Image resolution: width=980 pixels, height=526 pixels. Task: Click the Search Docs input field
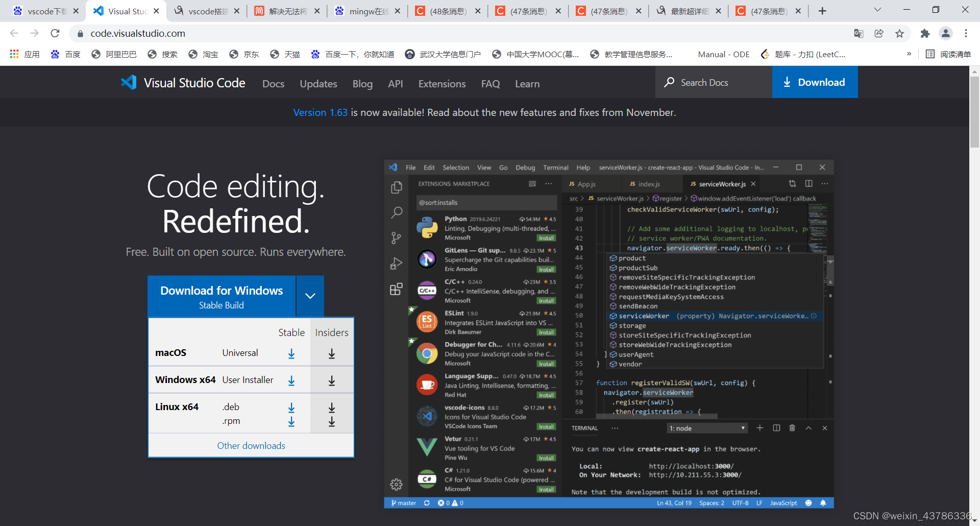(714, 82)
